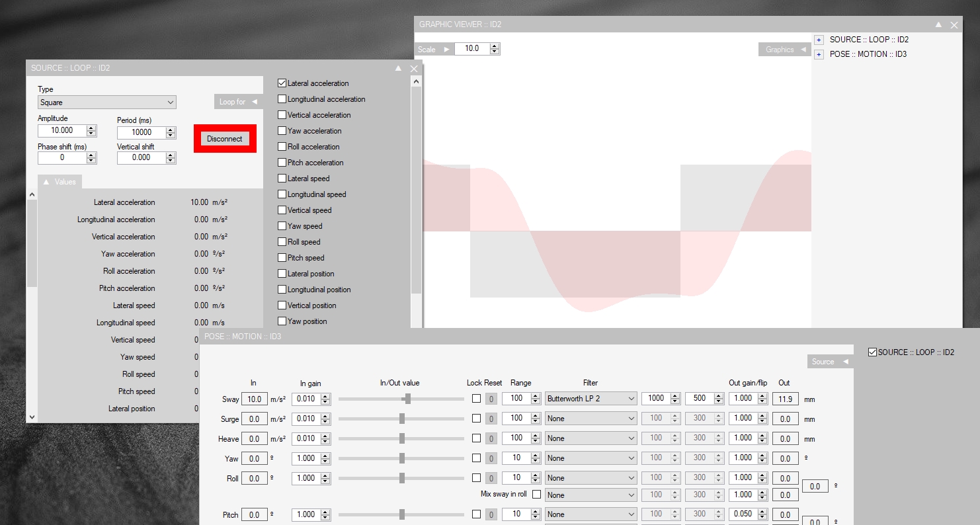Click the Sway reset button

click(491, 399)
